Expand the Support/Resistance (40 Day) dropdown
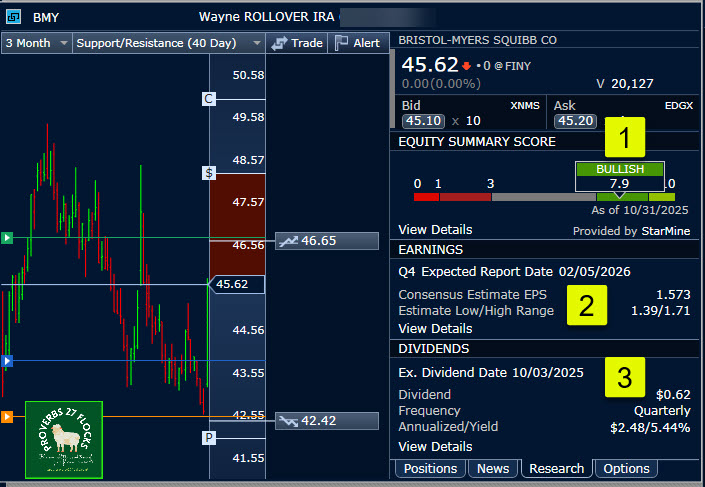This screenshot has height=487, width=705. [x=168, y=43]
